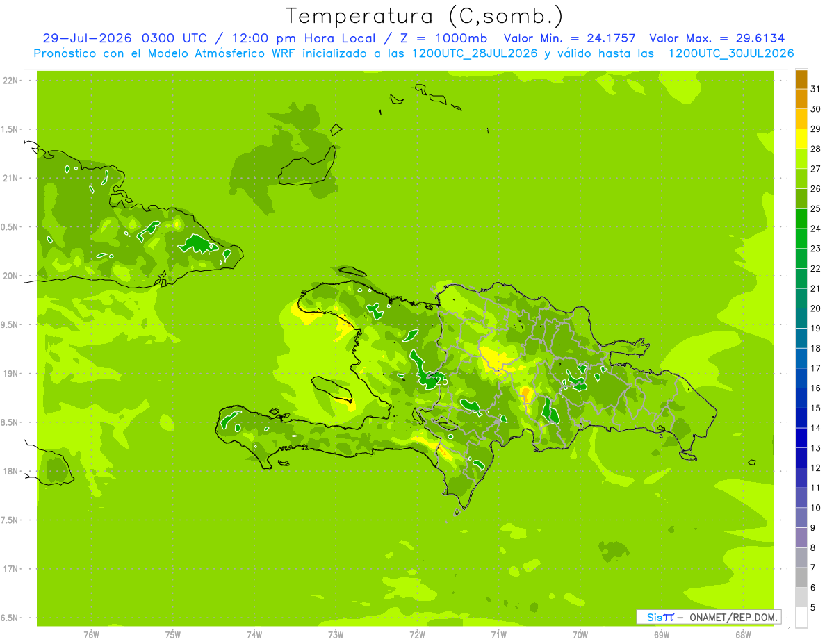
Task: Click the legend value 30
Action: click(816, 109)
